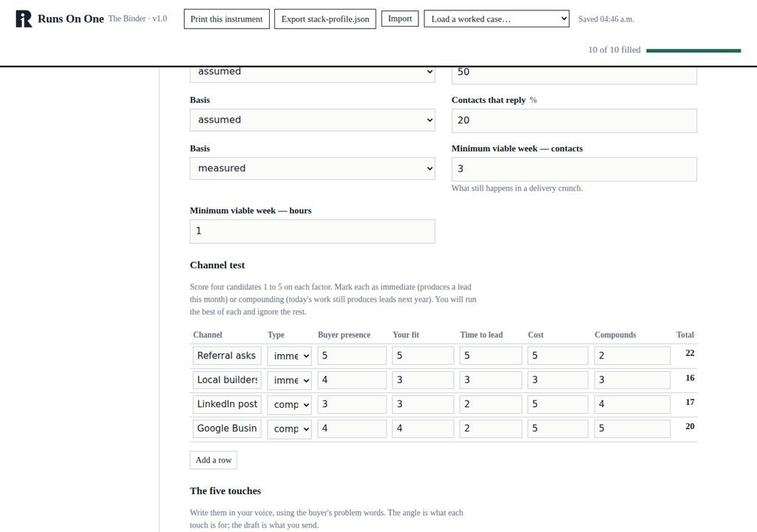Edit Cost for Google Business row
Viewport: 757px width, 532px height.
tap(557, 429)
